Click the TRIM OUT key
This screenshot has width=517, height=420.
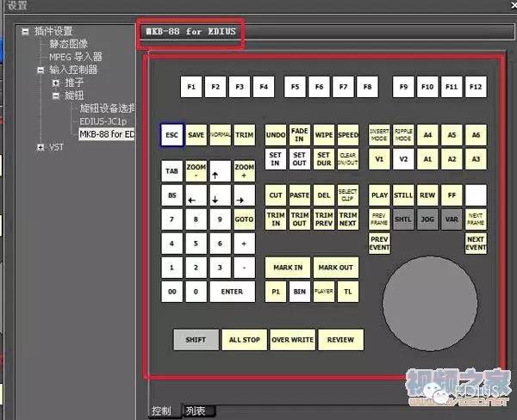coord(300,219)
